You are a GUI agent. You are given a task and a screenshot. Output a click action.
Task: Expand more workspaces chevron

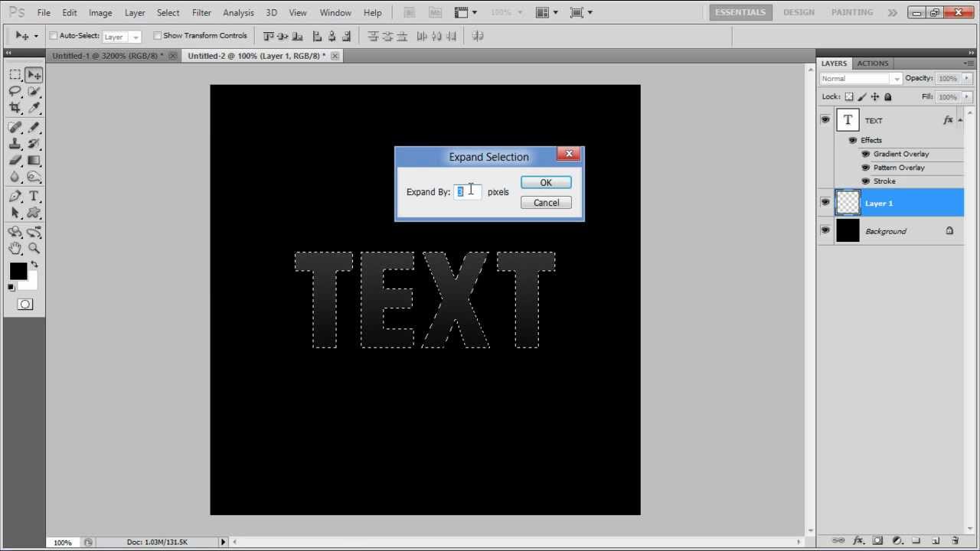893,12
